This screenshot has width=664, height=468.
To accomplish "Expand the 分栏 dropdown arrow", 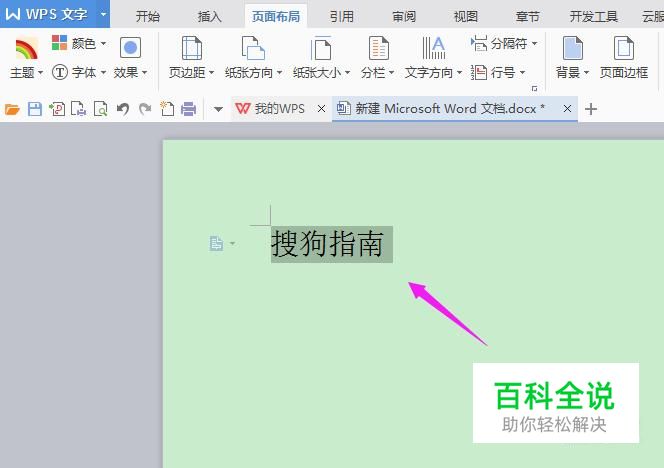I will click(x=391, y=73).
